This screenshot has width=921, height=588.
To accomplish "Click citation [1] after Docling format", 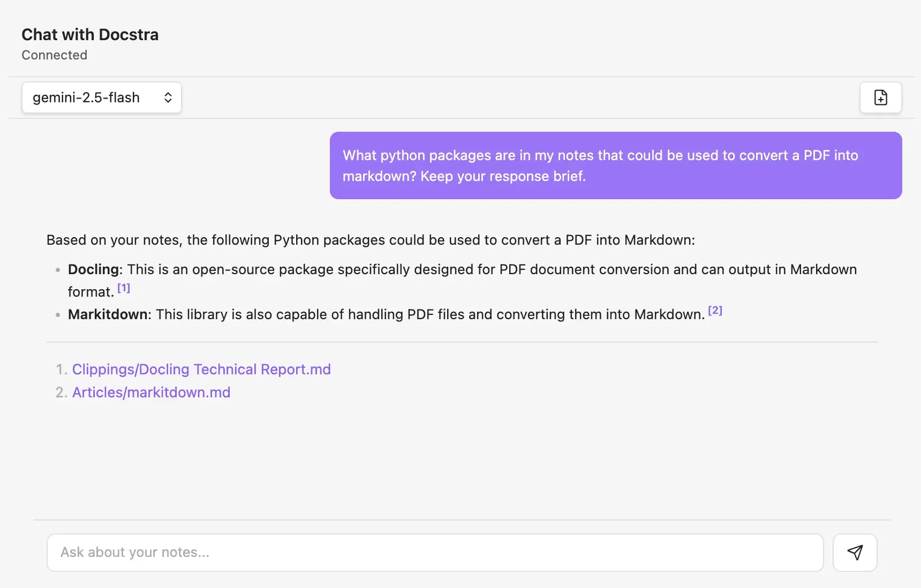I will pyautogui.click(x=123, y=288).
